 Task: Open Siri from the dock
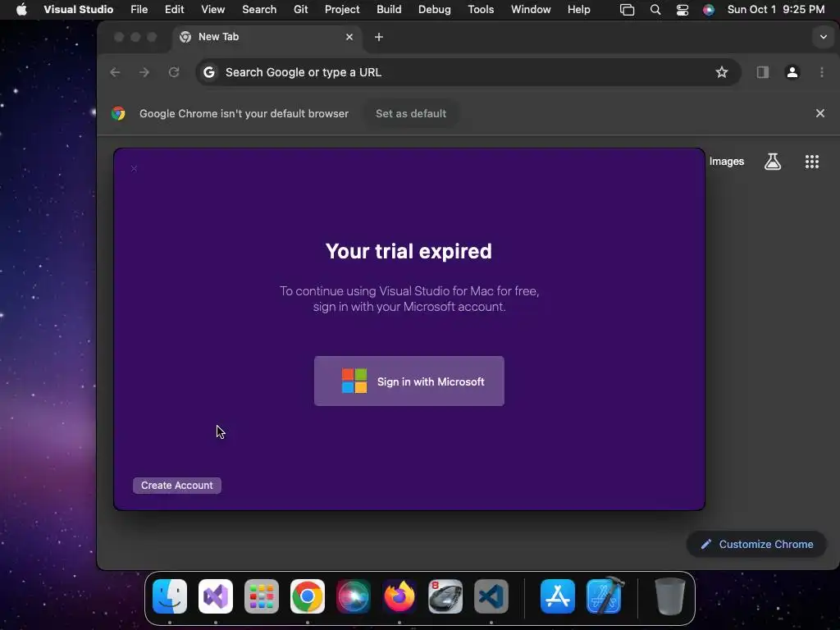point(353,596)
